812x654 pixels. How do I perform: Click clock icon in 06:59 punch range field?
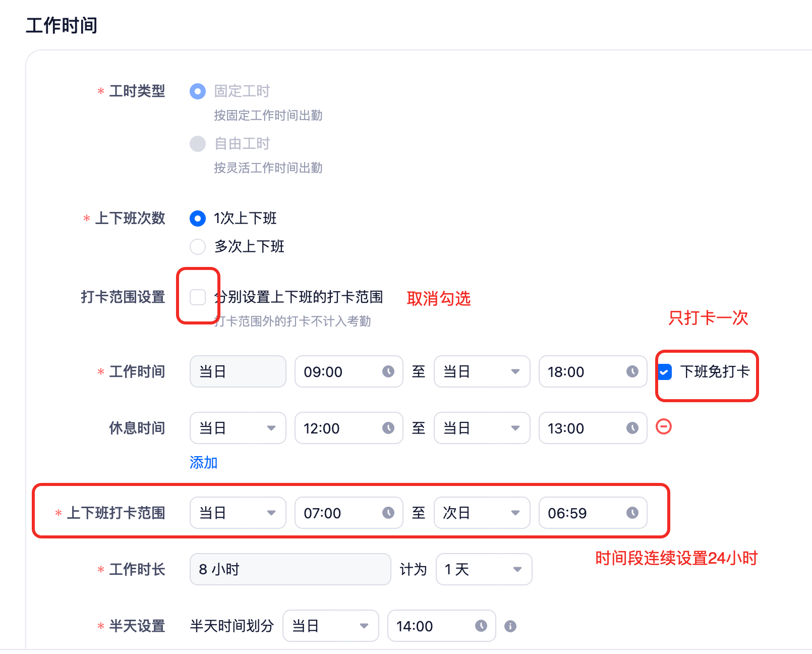coord(632,513)
